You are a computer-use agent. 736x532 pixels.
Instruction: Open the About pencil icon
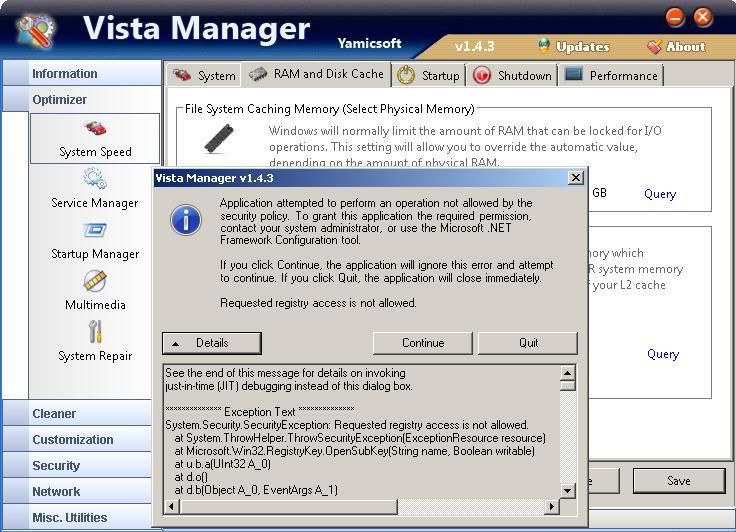655,46
